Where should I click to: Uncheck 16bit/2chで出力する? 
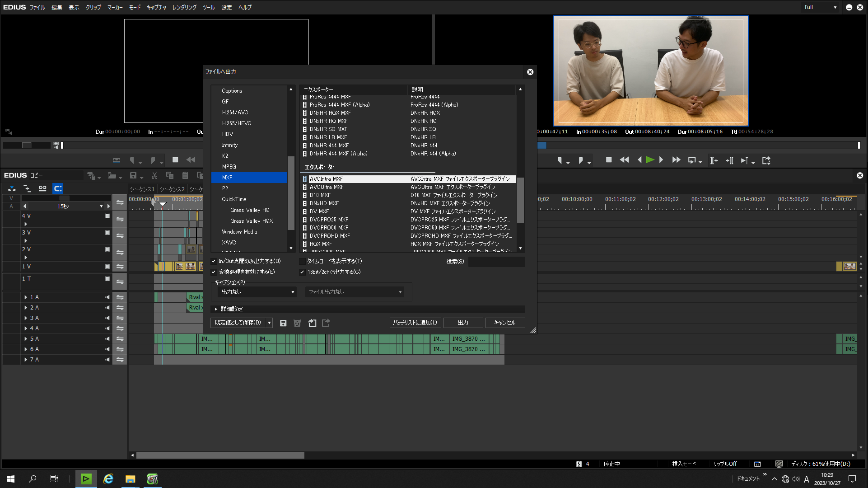click(x=302, y=272)
